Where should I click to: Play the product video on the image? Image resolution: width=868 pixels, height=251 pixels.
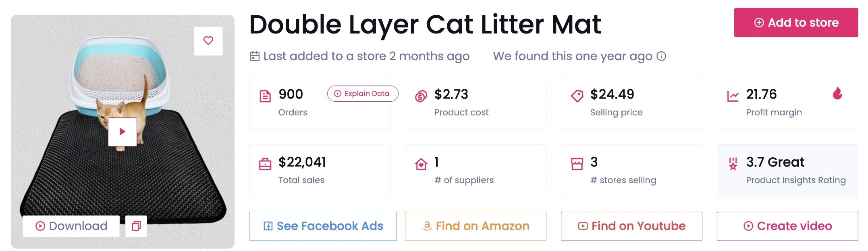coord(123,132)
